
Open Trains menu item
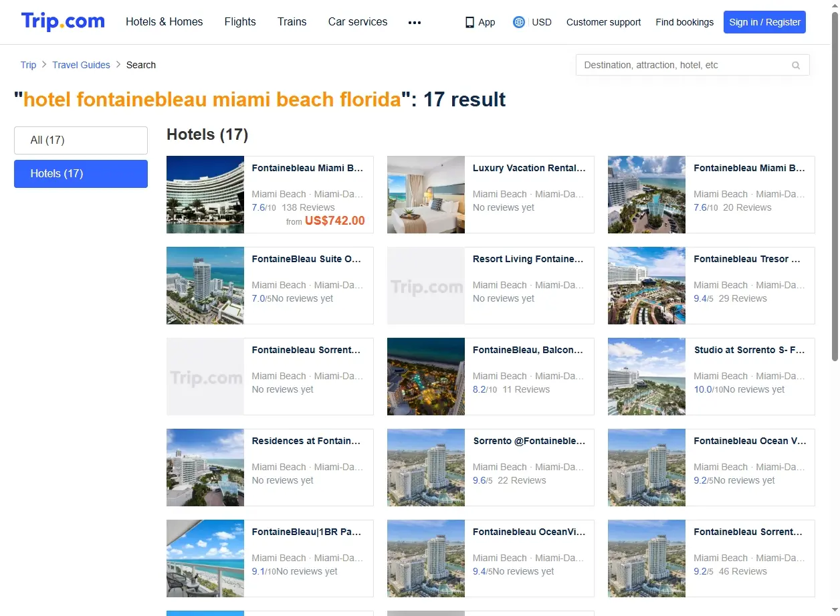click(292, 22)
